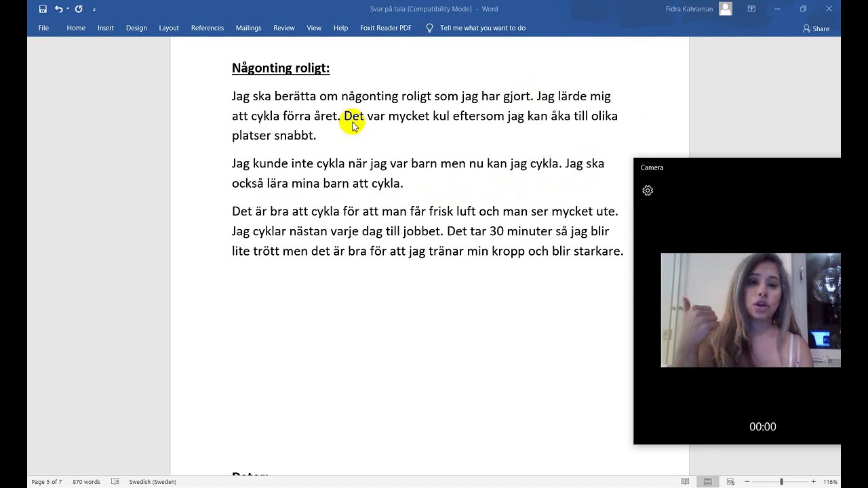The height and width of the screenshot is (488, 868).
Task: Click the user account avatar picture
Action: [726, 9]
